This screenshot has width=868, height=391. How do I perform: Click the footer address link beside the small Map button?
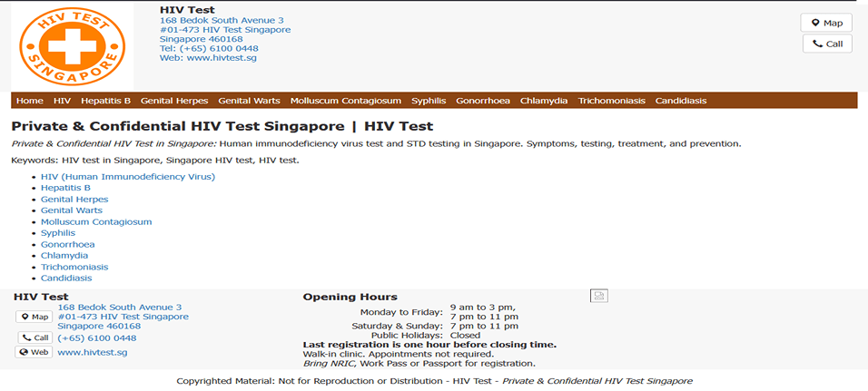coord(123,317)
